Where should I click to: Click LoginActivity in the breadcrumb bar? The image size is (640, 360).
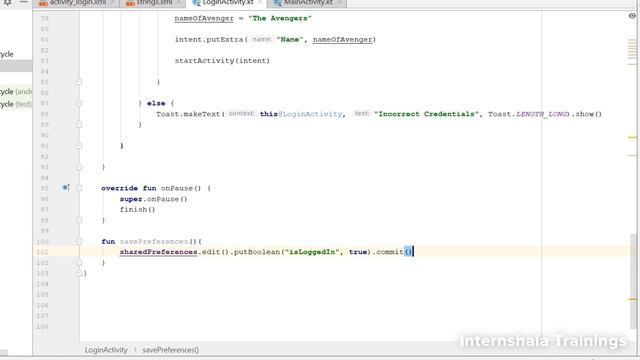pos(106,350)
